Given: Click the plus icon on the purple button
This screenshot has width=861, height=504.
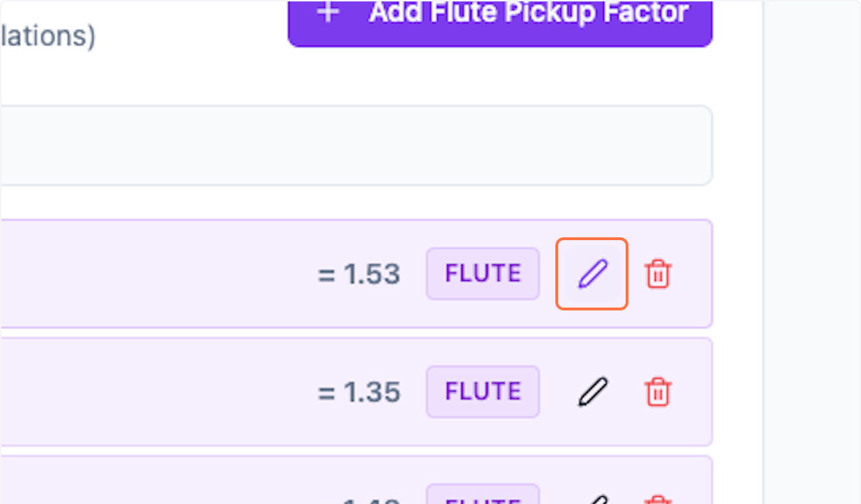Looking at the screenshot, I should (327, 12).
